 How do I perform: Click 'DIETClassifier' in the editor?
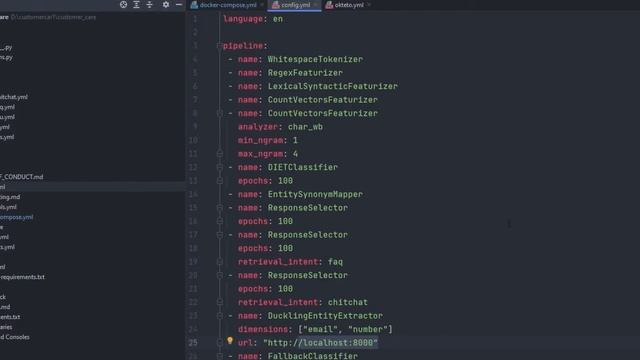(302, 167)
